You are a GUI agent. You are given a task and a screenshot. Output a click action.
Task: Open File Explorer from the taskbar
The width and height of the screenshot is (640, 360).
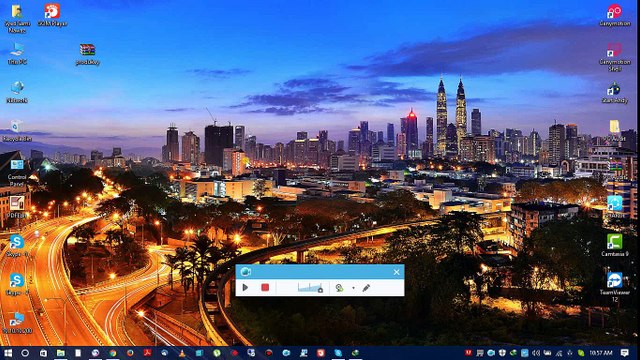pyautogui.click(x=60, y=353)
